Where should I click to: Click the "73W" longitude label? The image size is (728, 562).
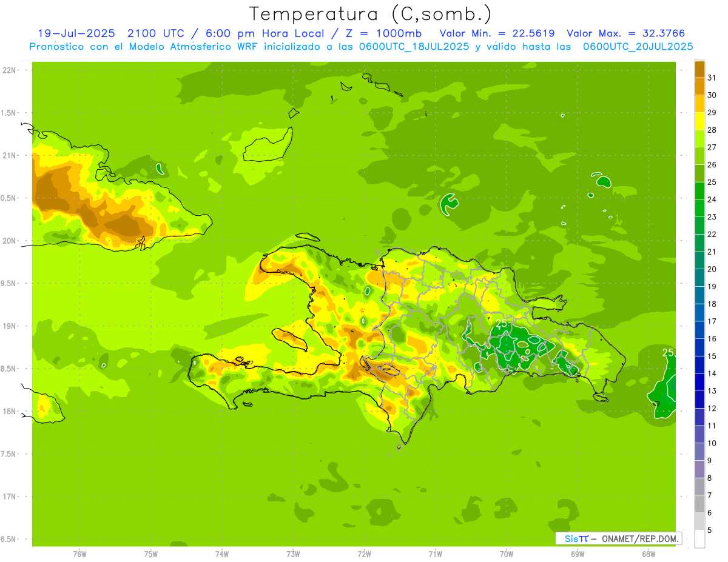pyautogui.click(x=293, y=554)
